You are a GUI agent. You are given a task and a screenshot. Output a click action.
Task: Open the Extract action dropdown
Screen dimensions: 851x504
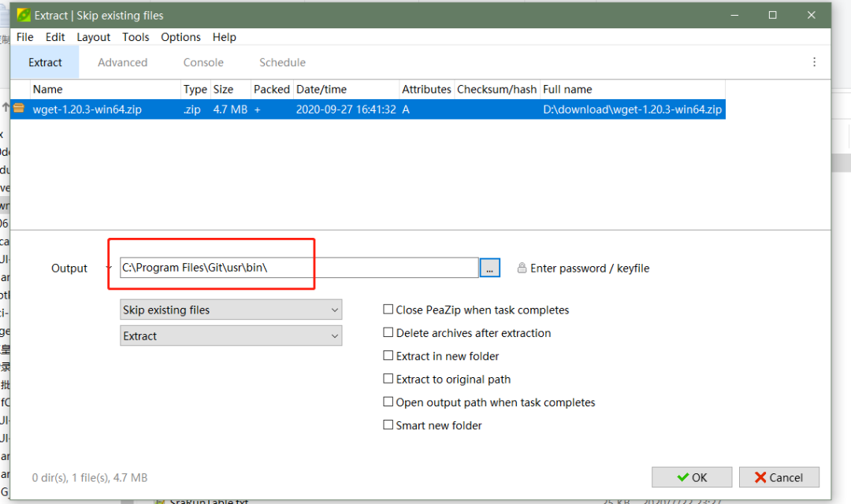[x=231, y=336]
